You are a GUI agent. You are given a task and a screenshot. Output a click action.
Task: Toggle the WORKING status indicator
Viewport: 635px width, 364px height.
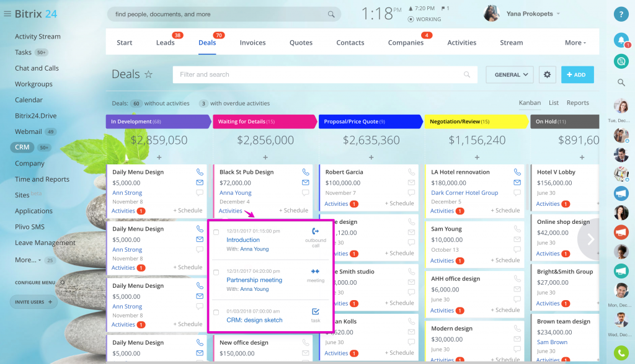(x=424, y=19)
